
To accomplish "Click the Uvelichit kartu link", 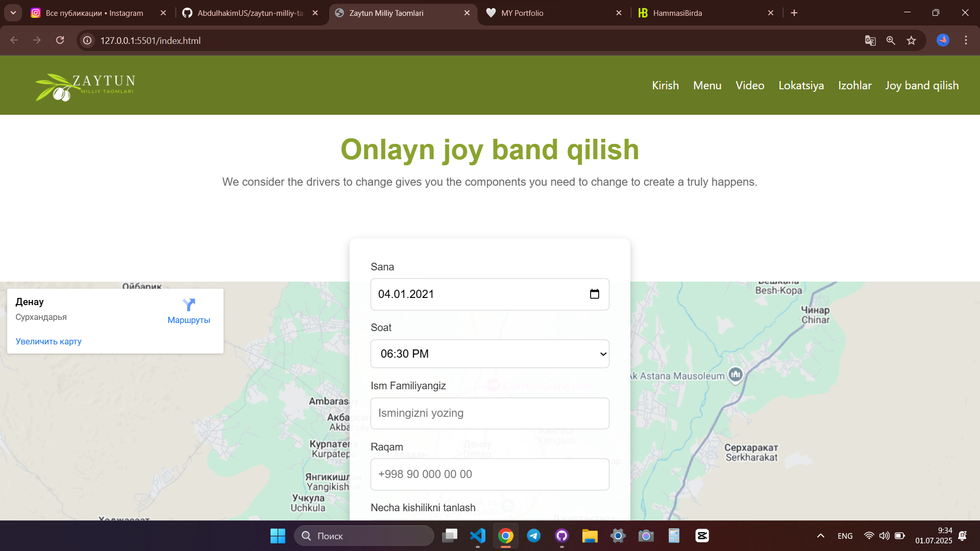I will (48, 342).
